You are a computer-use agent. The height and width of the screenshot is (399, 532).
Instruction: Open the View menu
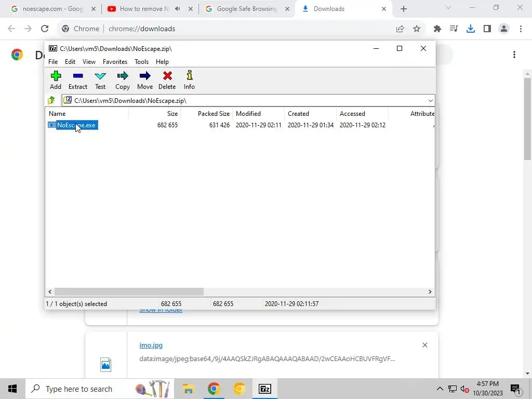click(89, 62)
